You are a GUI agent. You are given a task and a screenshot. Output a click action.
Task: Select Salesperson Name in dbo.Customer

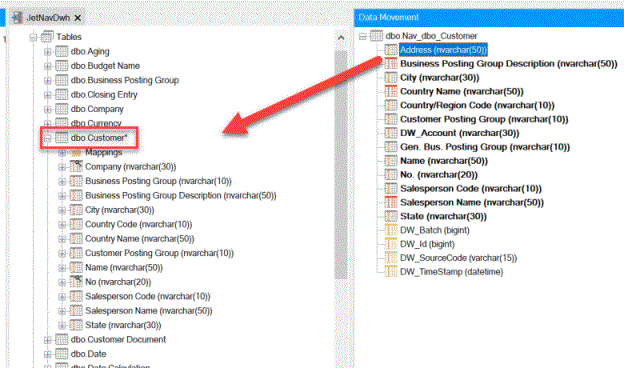pos(148,311)
